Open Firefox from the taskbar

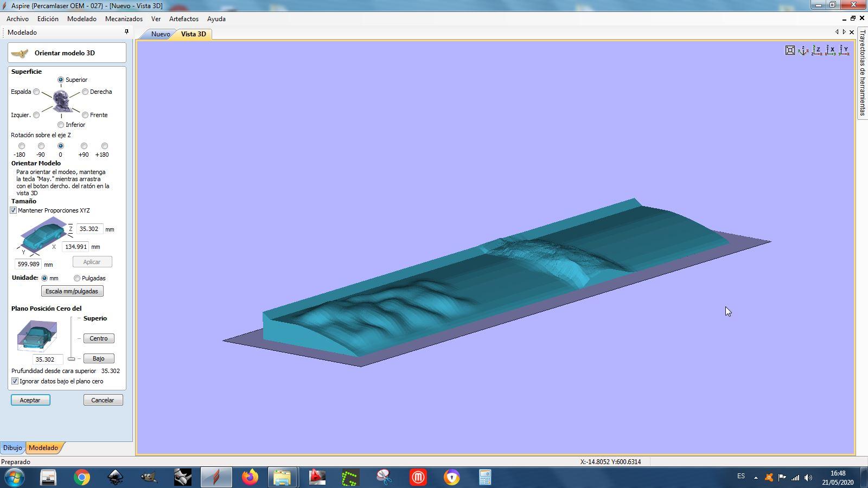point(250,478)
